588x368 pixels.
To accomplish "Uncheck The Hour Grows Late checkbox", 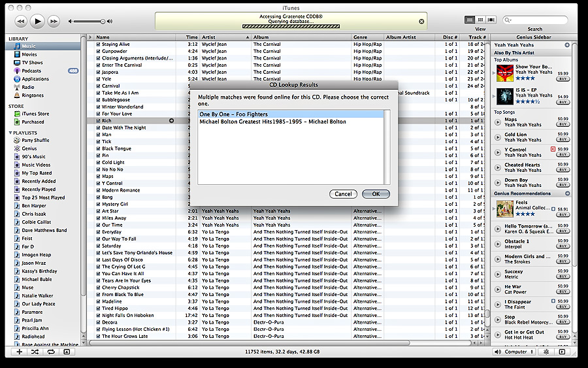I will (98, 336).
